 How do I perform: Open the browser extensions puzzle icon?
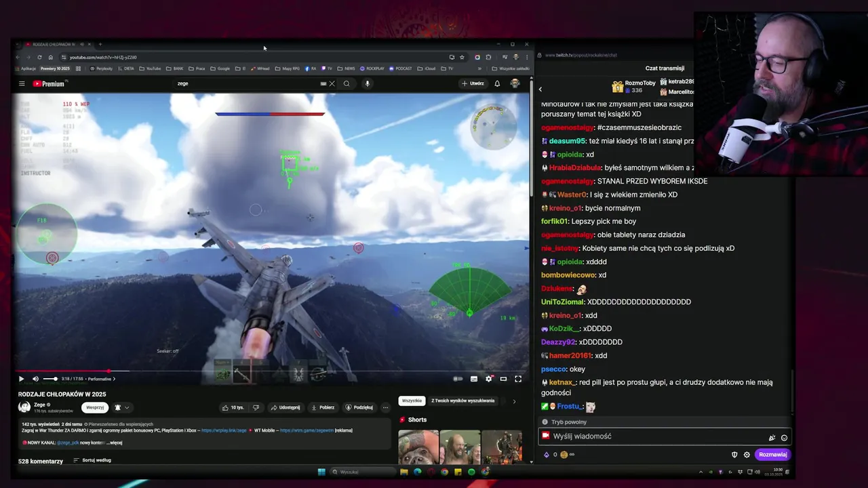point(488,57)
